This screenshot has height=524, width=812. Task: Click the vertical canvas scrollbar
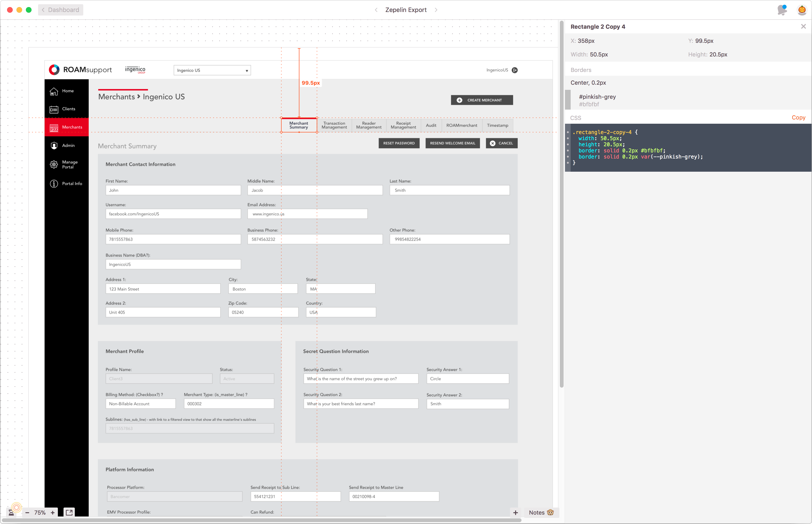pyautogui.click(x=561, y=204)
